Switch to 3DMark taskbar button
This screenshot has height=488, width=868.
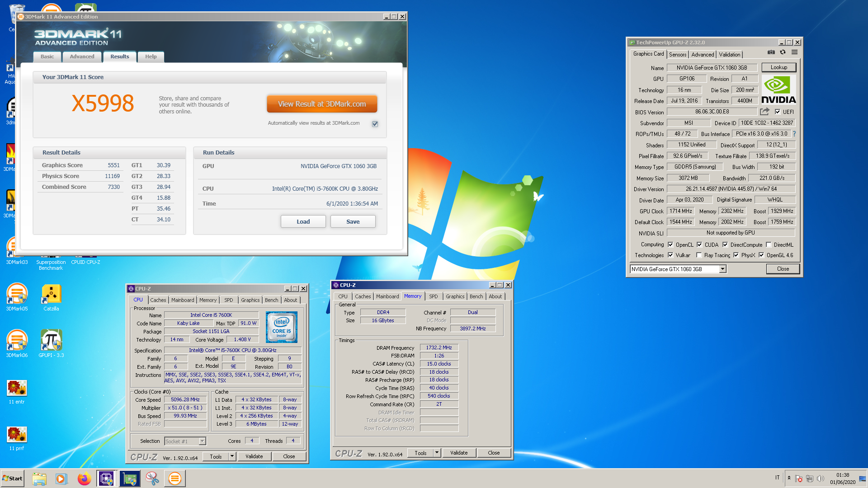175,479
